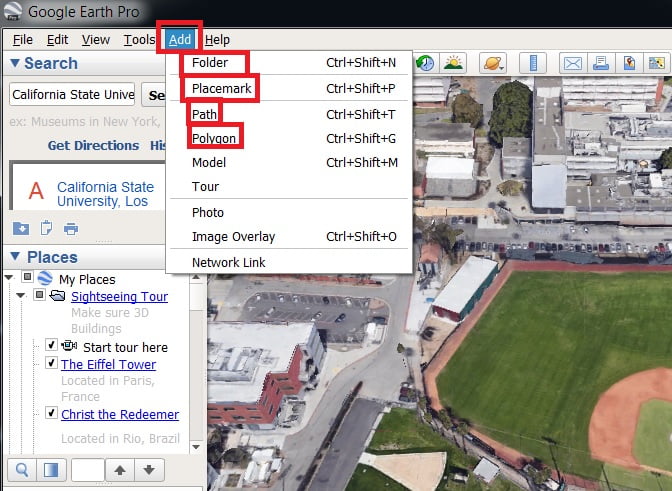The height and width of the screenshot is (491, 672).
Task: Toggle sunlight across the landscape
Action: [x=453, y=63]
